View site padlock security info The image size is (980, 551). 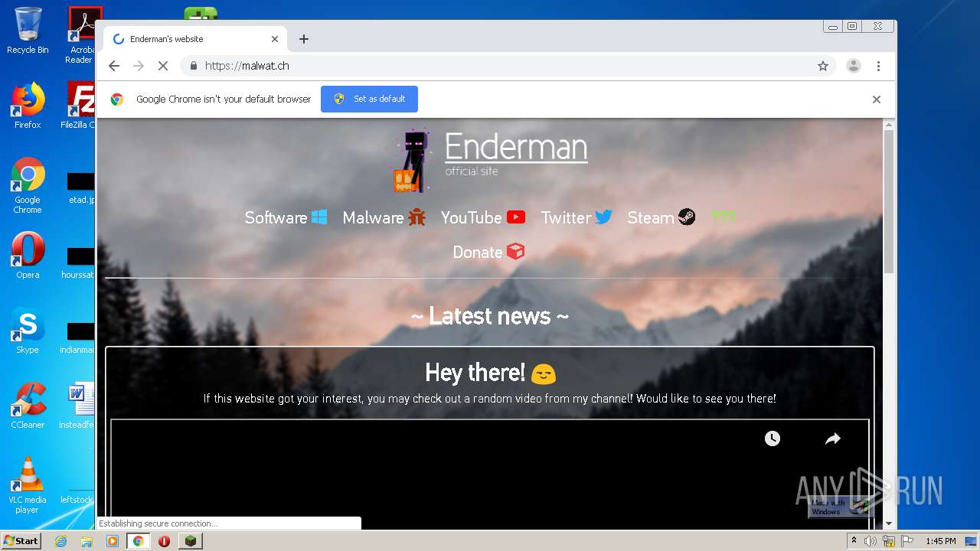[x=194, y=66]
